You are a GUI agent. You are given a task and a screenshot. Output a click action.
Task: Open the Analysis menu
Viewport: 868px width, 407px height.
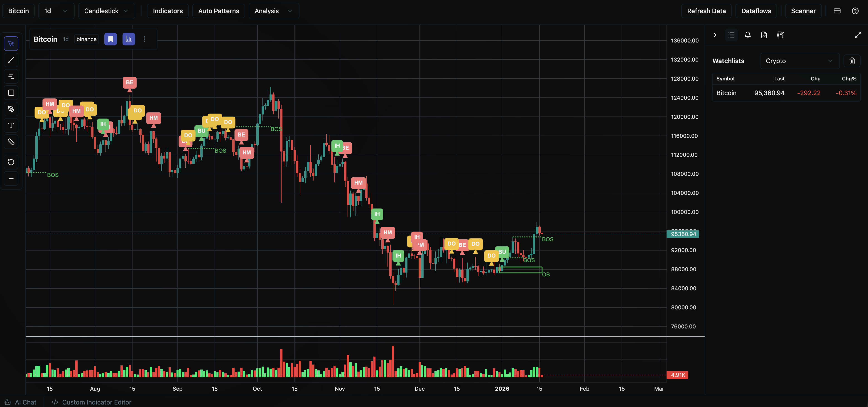(273, 11)
